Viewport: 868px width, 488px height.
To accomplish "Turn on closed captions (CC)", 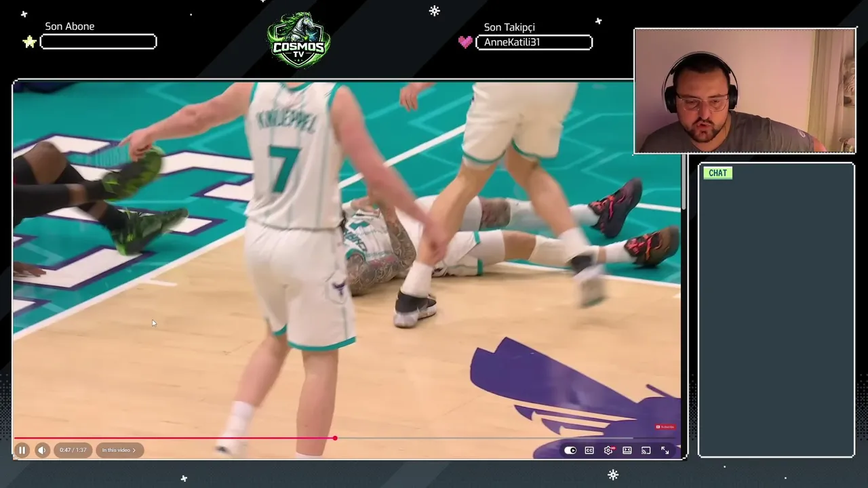I will [x=589, y=450].
